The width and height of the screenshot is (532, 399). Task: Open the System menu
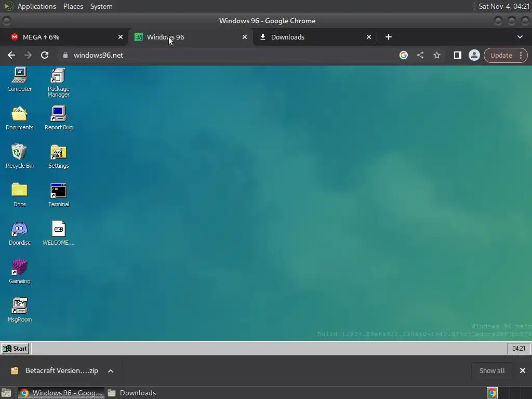tap(101, 6)
